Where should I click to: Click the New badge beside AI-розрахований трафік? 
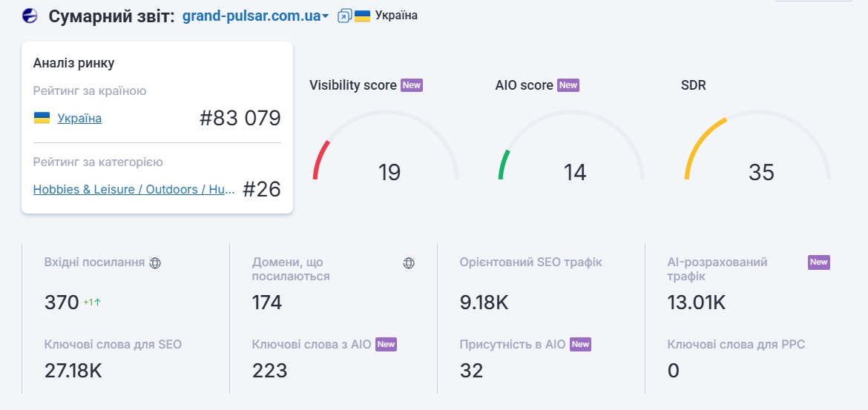[818, 262]
